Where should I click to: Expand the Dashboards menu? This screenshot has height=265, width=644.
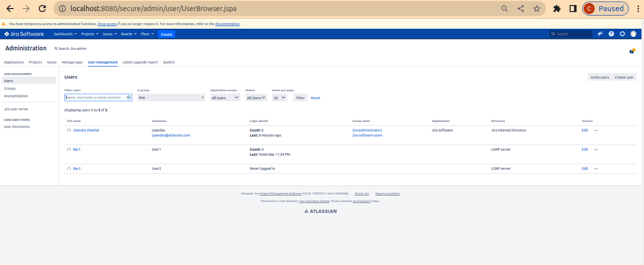click(x=65, y=34)
